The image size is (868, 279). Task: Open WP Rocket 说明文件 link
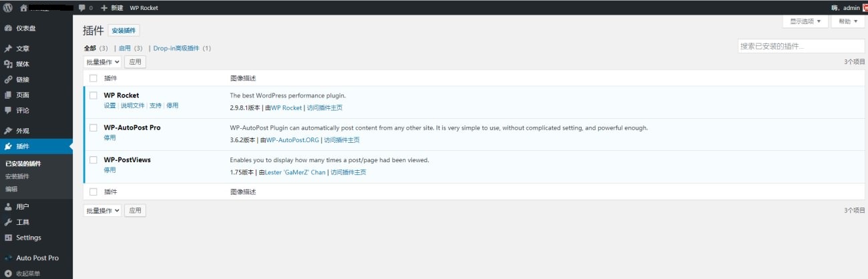132,105
